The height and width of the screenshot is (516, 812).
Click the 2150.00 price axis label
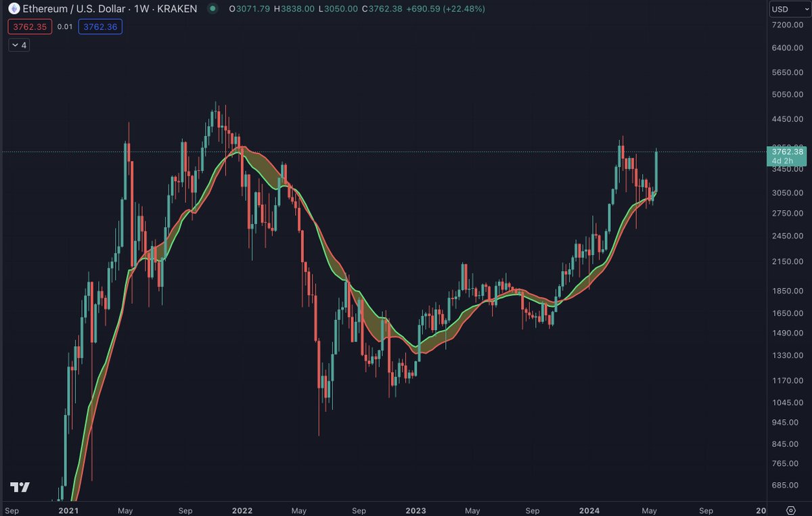pos(788,262)
